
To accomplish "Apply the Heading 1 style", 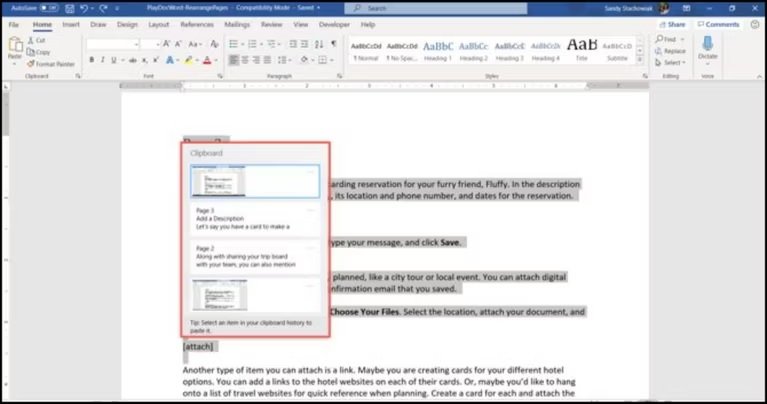I will click(438, 51).
